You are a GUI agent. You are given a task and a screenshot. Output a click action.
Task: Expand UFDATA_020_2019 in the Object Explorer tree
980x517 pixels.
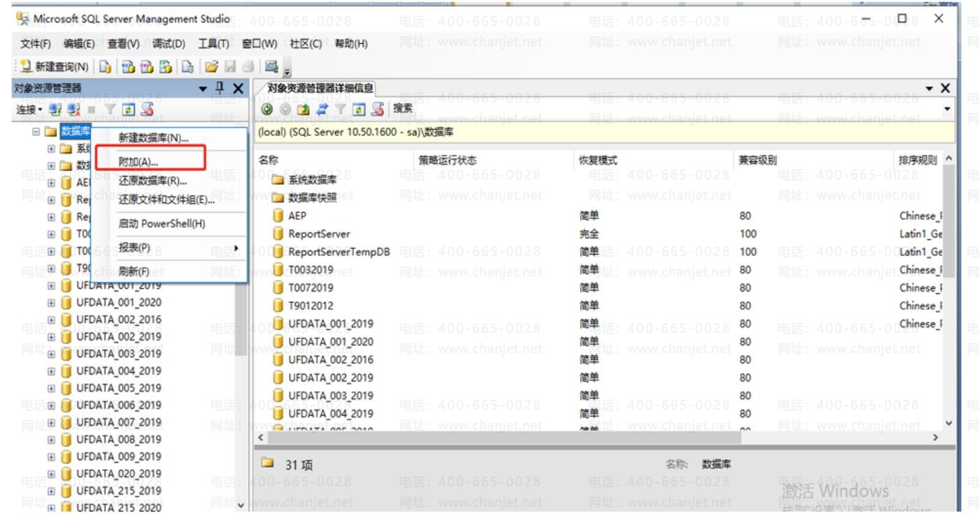coord(51,474)
